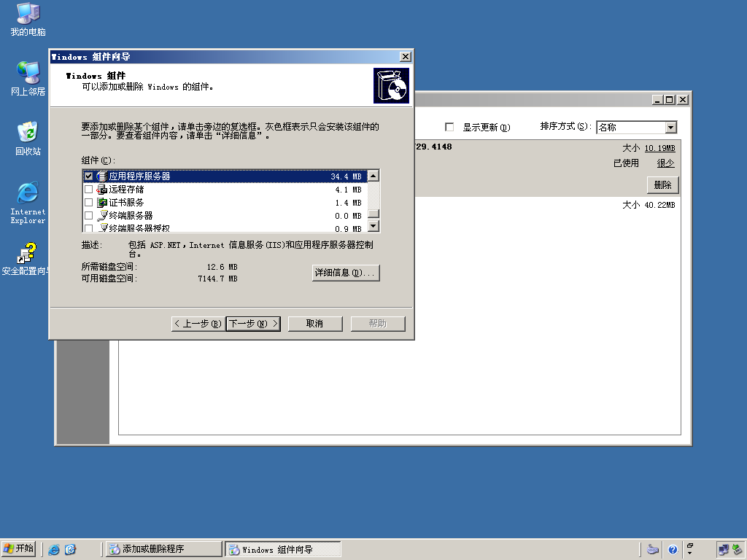Switch to Windows Components Wizard taskbar button
The image size is (747, 560).
[x=283, y=549]
